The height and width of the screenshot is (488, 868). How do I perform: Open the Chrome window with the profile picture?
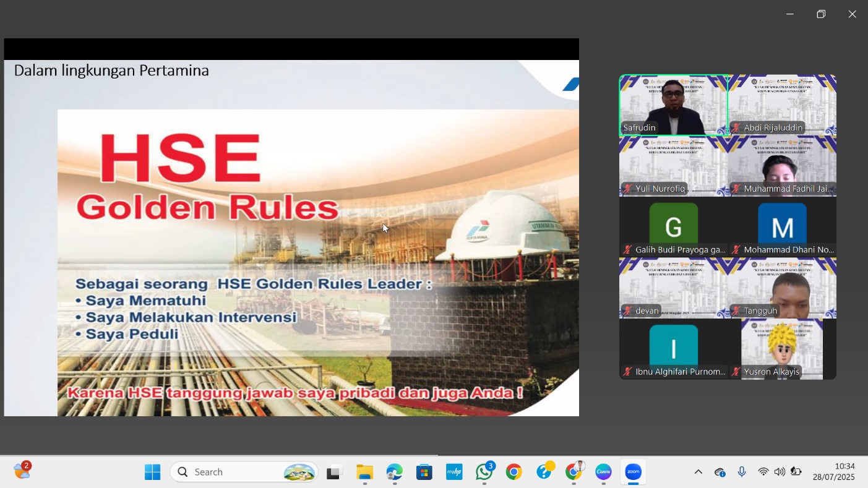coord(574,472)
